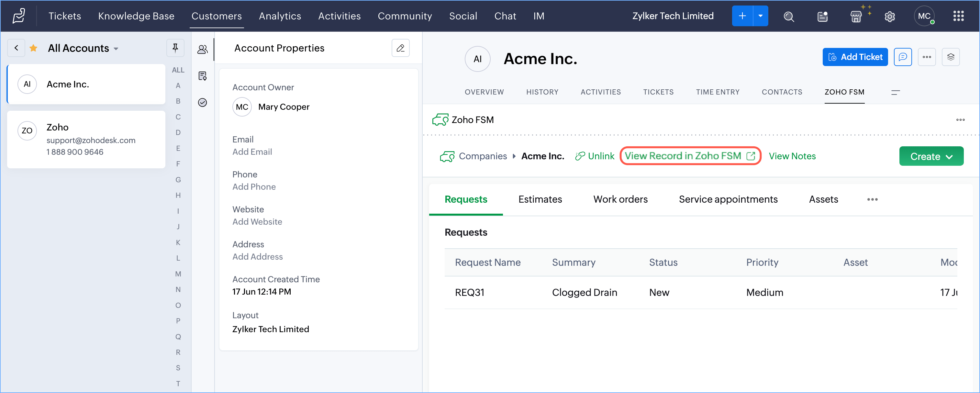This screenshot has height=393, width=980.
Task: Open the search magnifier in top bar
Action: pyautogui.click(x=788, y=17)
